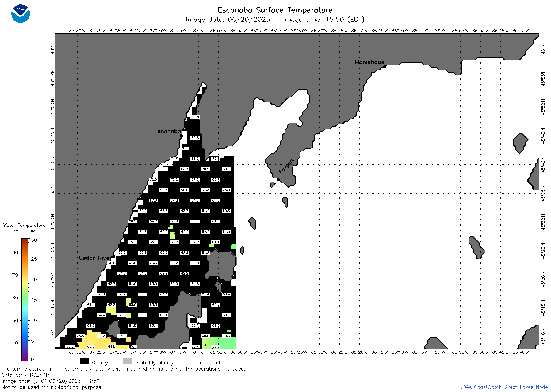Click the gray Probably cloudy legend box

pyautogui.click(x=127, y=361)
